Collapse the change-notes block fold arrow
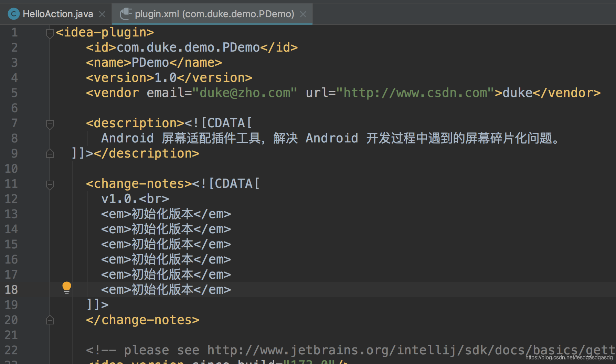Screen dimensions: 616x364 pos(50,185)
